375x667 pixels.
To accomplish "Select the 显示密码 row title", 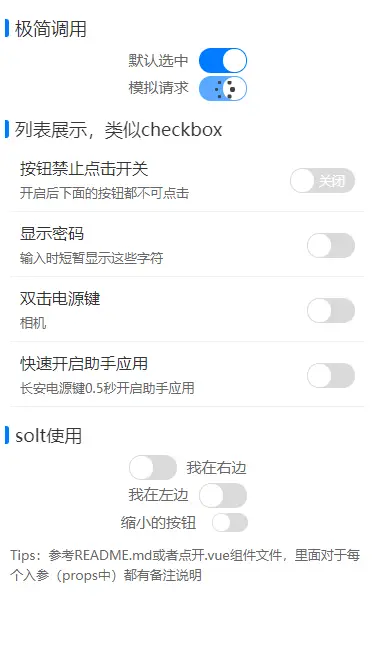I will coord(52,234).
